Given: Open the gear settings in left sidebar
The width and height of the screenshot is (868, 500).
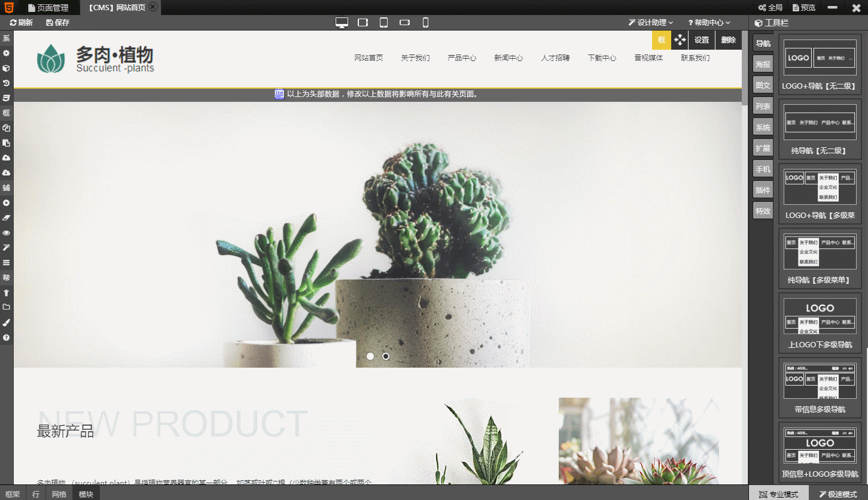Looking at the screenshot, I should 7,53.
